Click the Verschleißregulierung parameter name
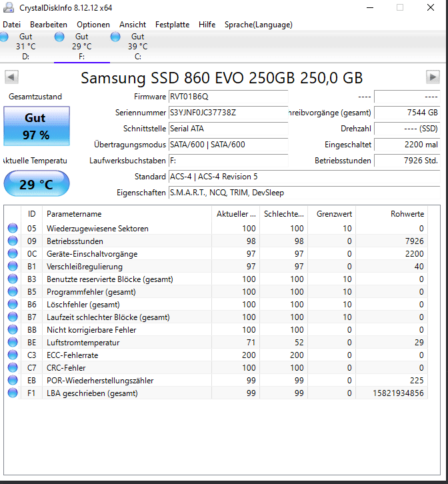The height and width of the screenshot is (484, 448). point(85,267)
